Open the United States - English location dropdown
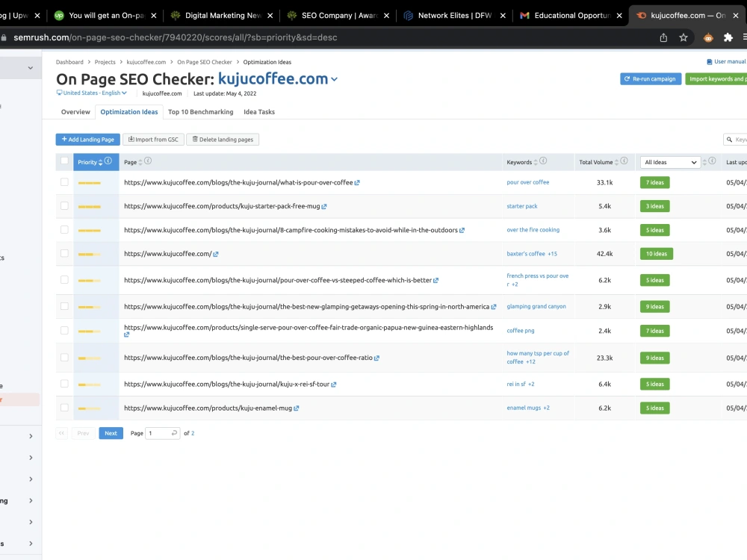747x560 pixels. point(92,93)
